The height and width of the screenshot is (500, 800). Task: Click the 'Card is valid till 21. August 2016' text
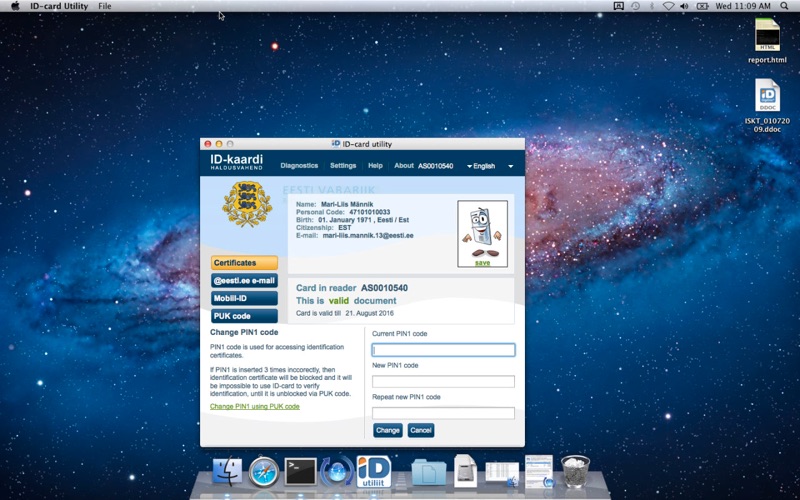point(345,313)
